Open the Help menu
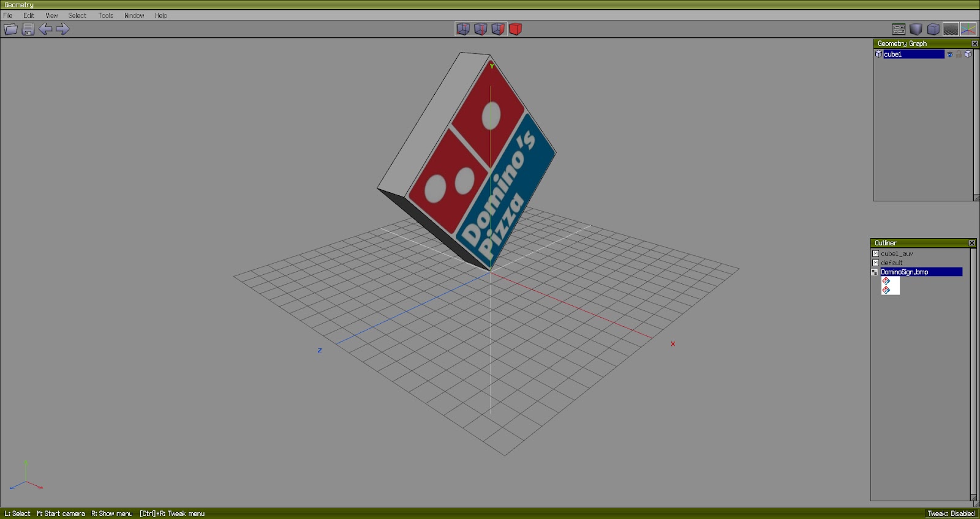Image resolution: width=980 pixels, height=519 pixels. (161, 15)
